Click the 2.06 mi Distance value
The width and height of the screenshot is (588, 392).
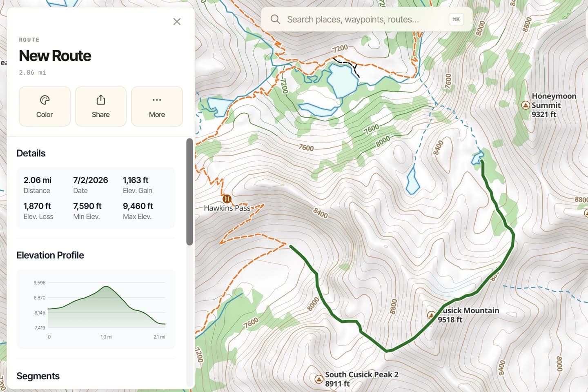(x=38, y=180)
